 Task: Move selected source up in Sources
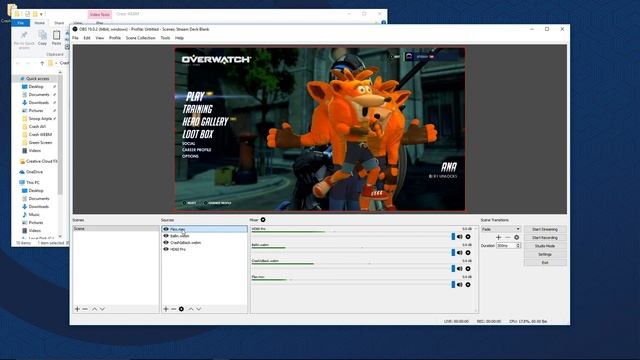click(x=191, y=309)
